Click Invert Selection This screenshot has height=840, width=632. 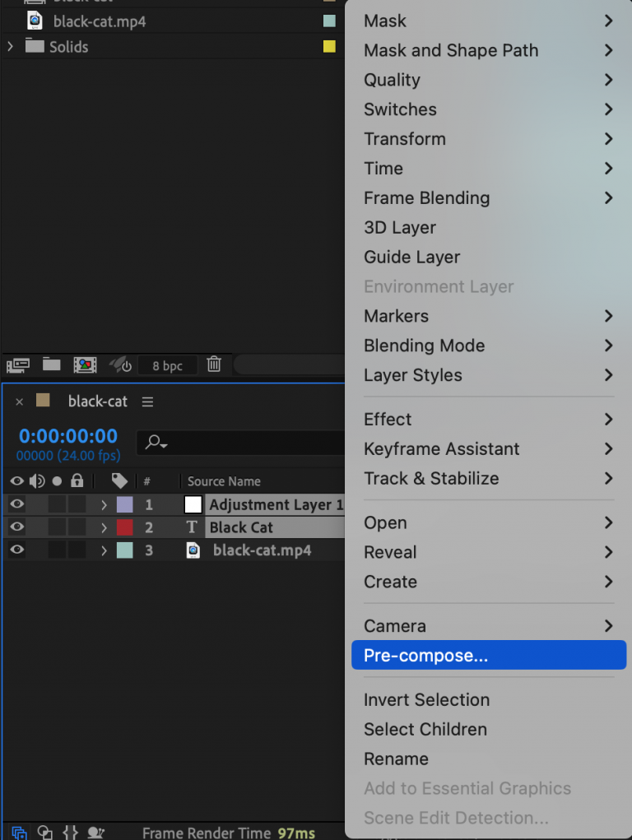pos(426,699)
